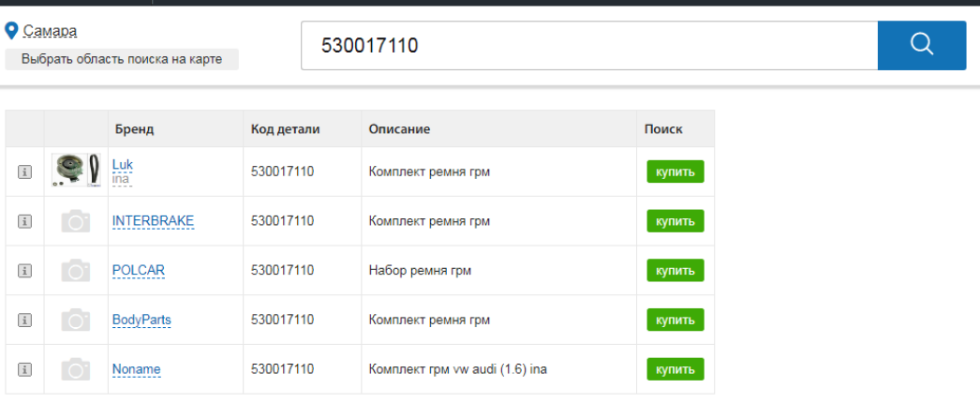
Task: Select part code 530017110 in Noname row
Action: pyautogui.click(x=282, y=369)
